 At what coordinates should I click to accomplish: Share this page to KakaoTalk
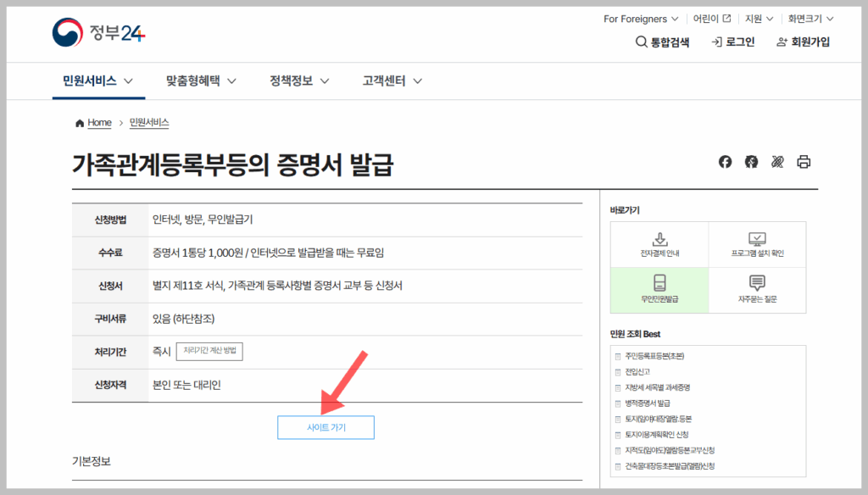[x=751, y=161]
